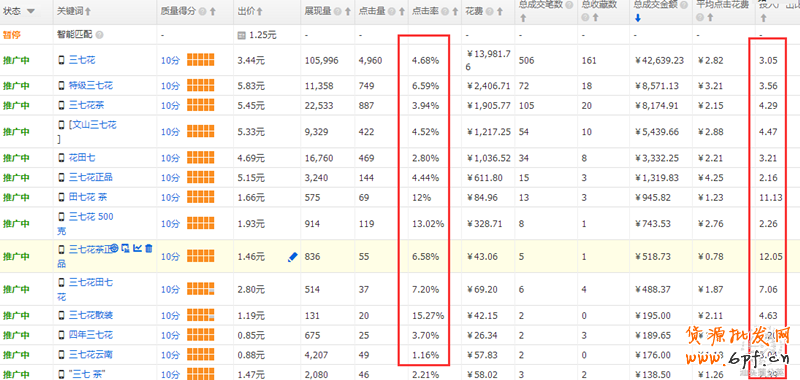Click help icon beside 智能匹配

[x=99, y=35]
